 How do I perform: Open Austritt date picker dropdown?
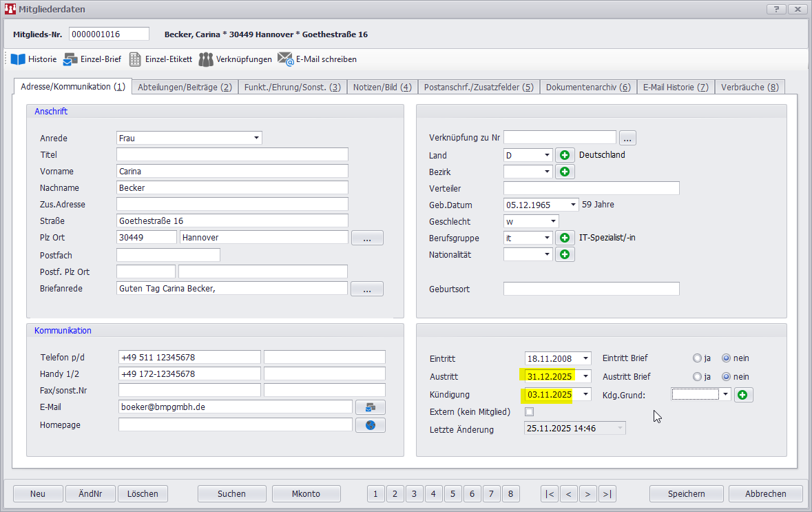585,376
